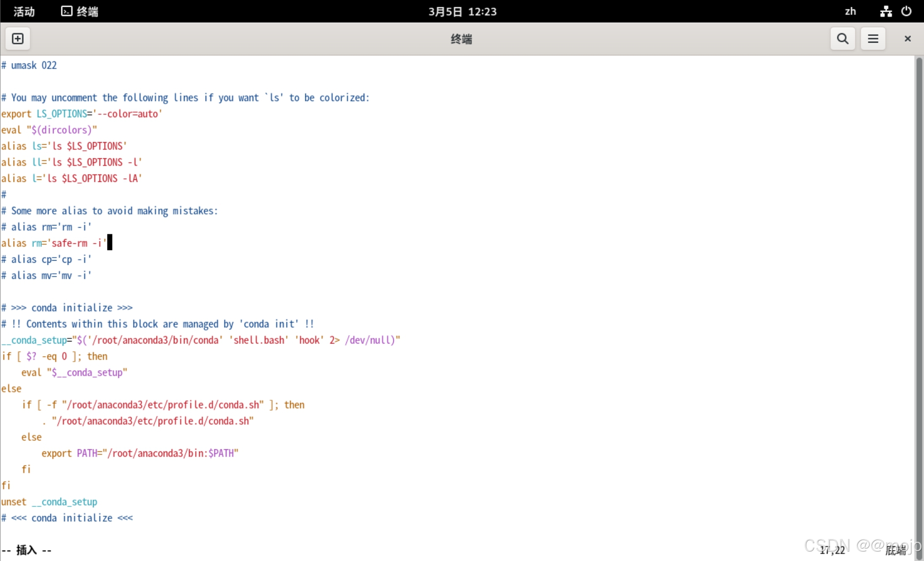Open the clock and calendar panel
Image resolution: width=924 pixels, height=561 pixels.
(x=462, y=11)
